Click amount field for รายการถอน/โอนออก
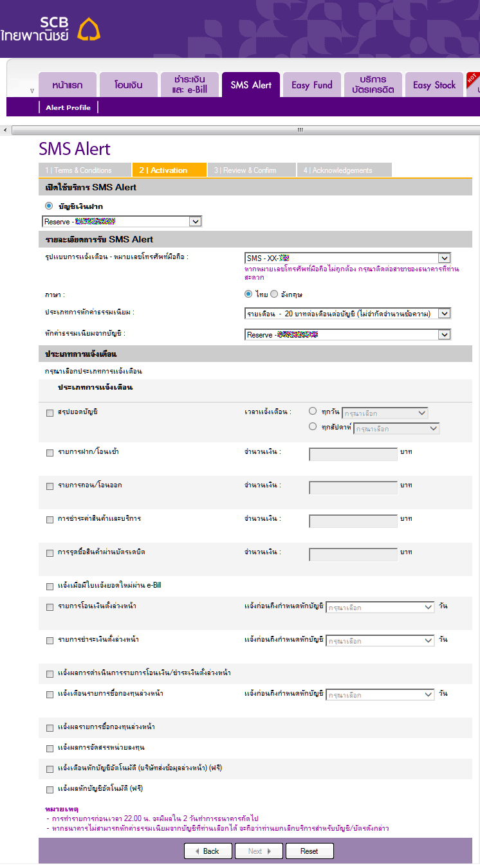This screenshot has height=868, width=480. [x=353, y=488]
